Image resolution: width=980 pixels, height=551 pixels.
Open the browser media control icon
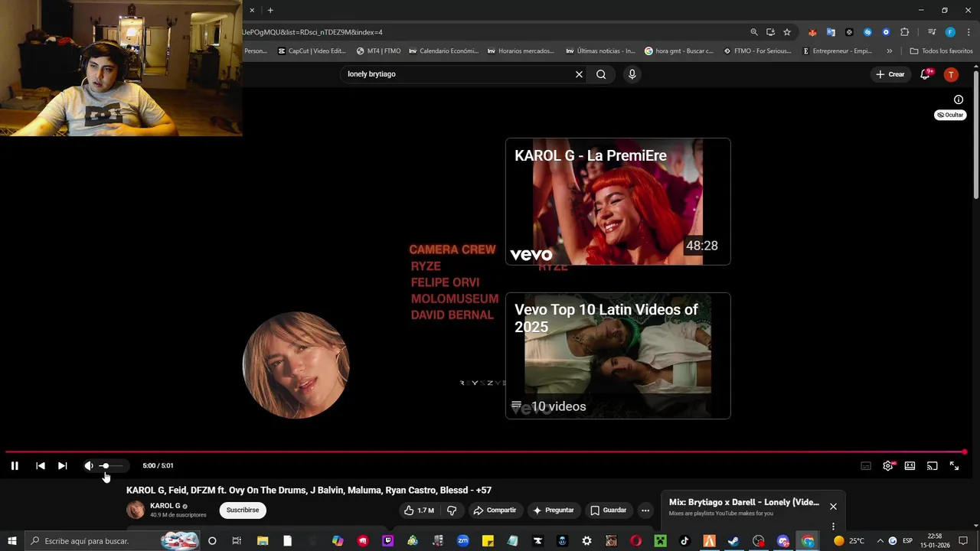(932, 32)
